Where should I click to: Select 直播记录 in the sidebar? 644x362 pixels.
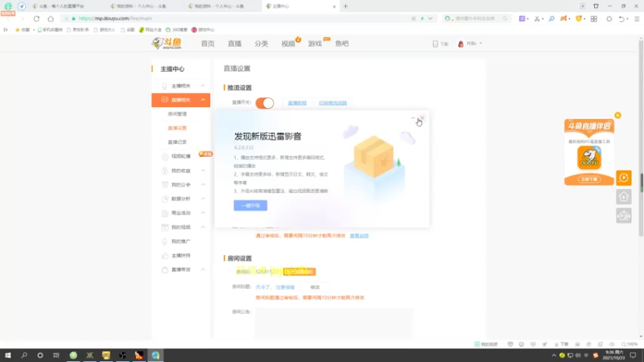click(177, 142)
